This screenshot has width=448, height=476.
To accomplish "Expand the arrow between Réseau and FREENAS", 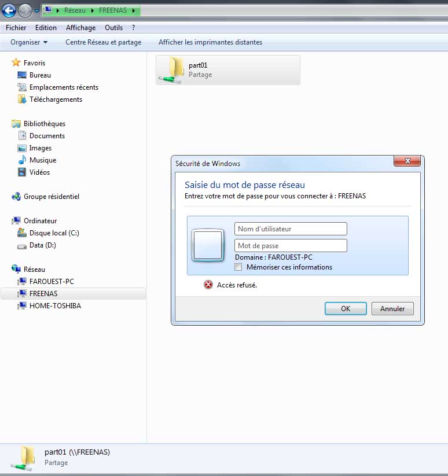I will click(93, 10).
